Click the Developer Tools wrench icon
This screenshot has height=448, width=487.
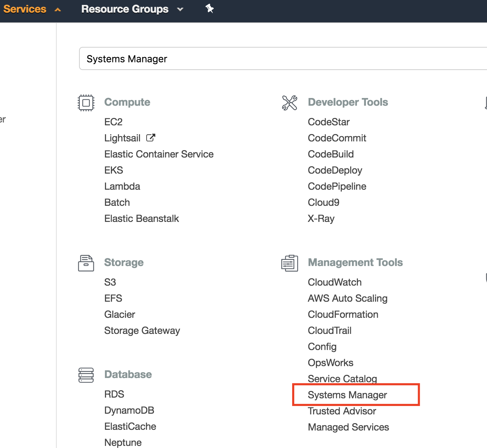tap(290, 103)
